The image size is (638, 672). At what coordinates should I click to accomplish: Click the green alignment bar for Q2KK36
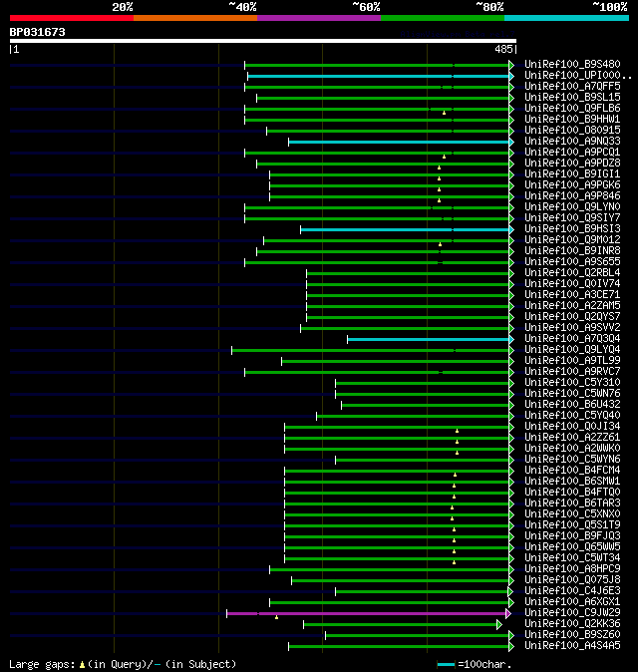click(400, 624)
